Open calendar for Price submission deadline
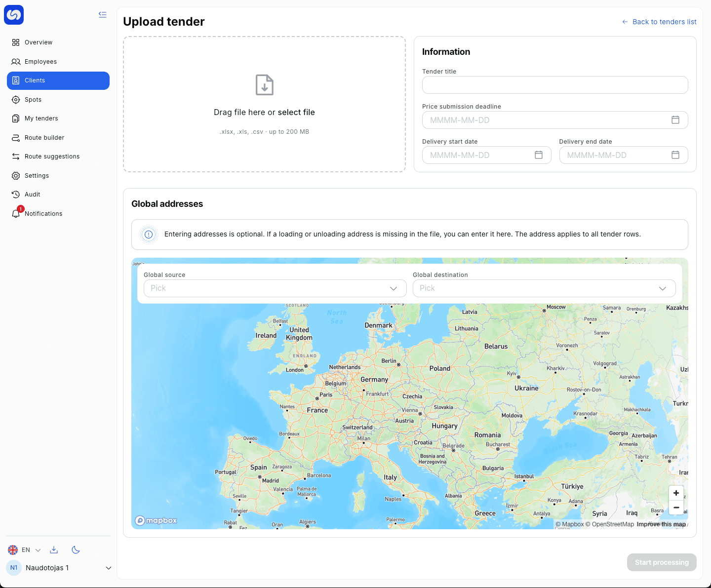This screenshot has height=588, width=711. click(x=675, y=120)
